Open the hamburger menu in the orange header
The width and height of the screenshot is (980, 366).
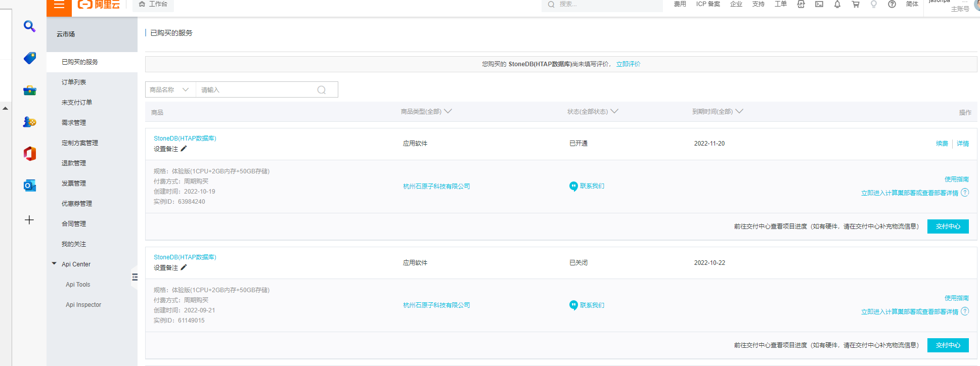(x=59, y=5)
